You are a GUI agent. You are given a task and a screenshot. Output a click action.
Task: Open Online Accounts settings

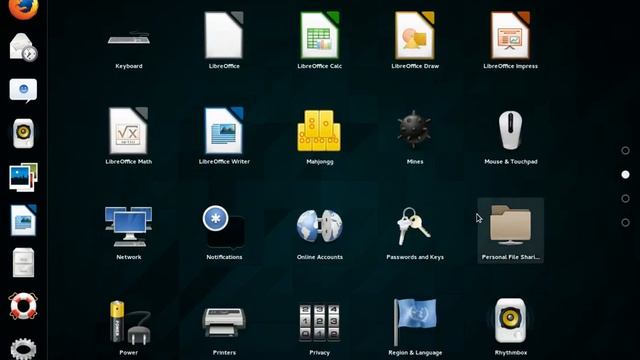[320, 226]
